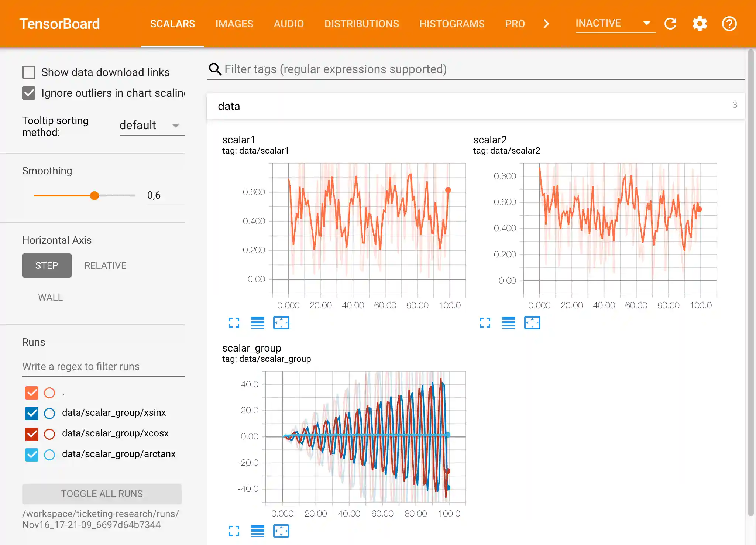Expand scalar1 chart to full size
Screen dimensions: 756x545
coord(234,323)
